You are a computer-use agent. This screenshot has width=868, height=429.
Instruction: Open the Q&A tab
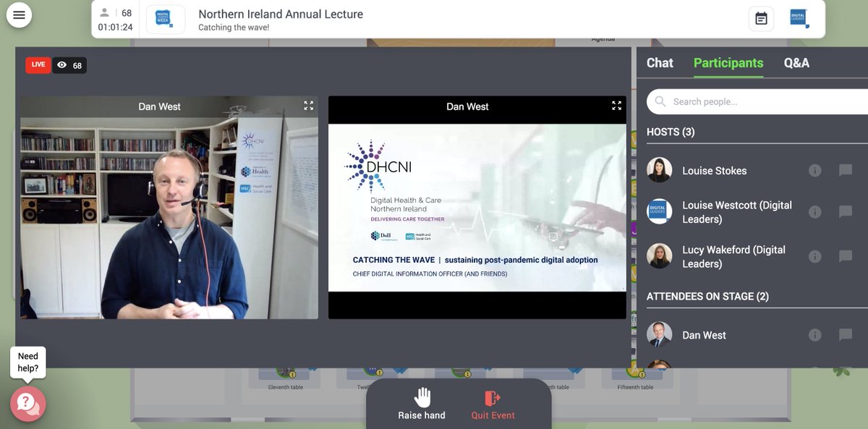point(796,63)
